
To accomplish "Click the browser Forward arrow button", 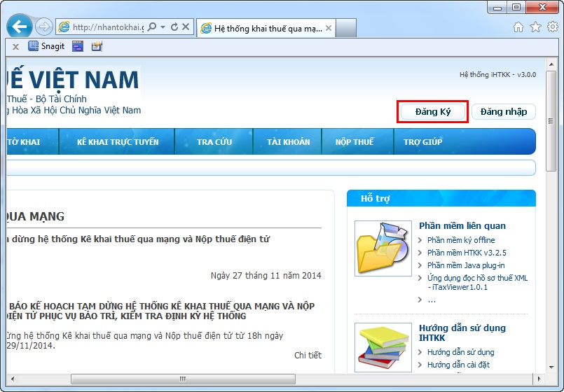I will pos(44,27).
